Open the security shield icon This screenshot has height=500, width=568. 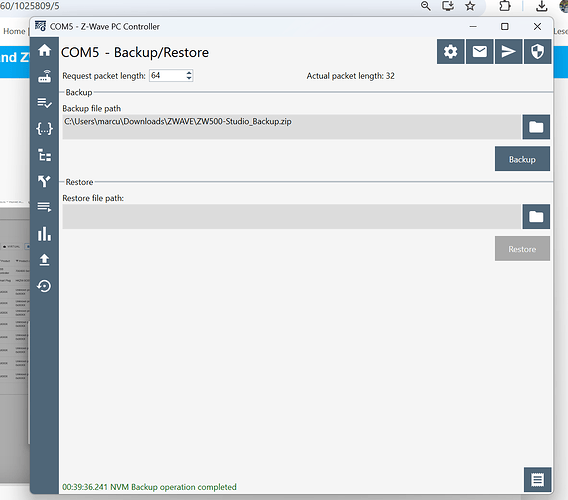538,51
